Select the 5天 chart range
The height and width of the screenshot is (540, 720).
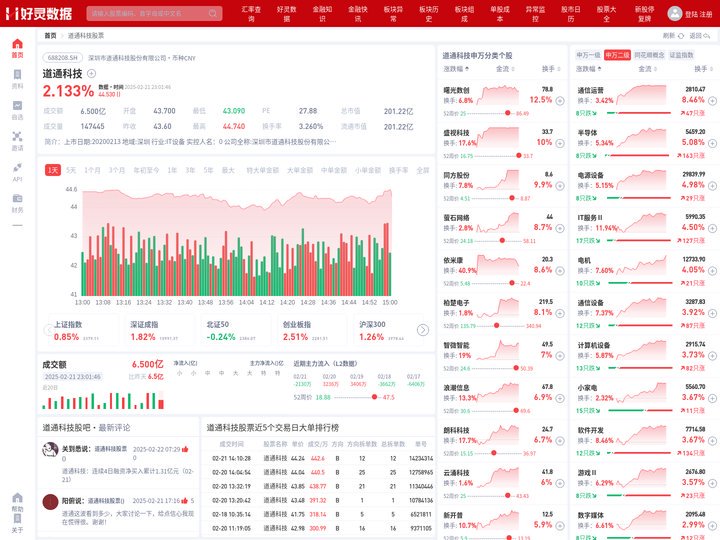click(x=71, y=170)
